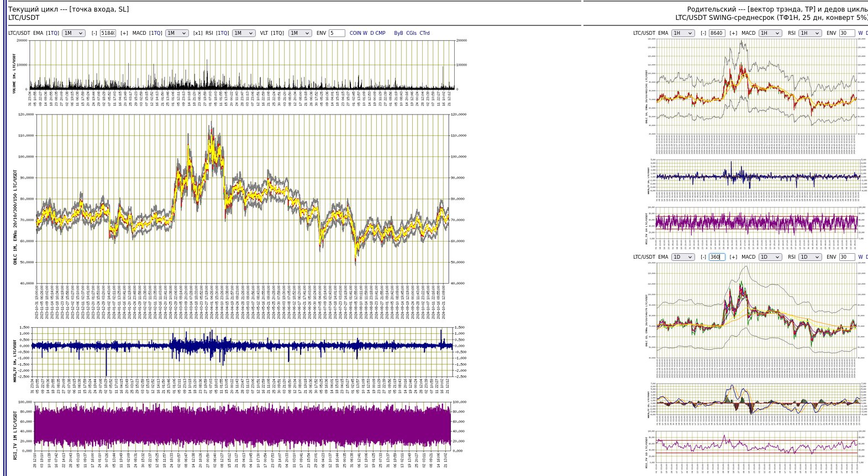The width and height of the screenshot is (868, 476).
Task: Click the main LTC/USDT 1M price chart
Action: [242, 199]
